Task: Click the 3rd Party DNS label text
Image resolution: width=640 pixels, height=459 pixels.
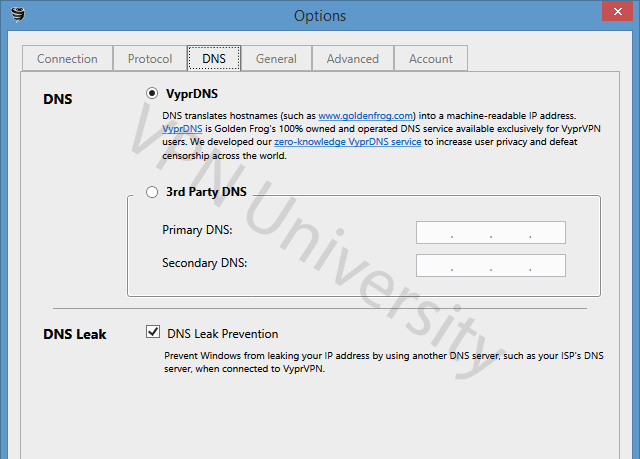Action: point(206,192)
